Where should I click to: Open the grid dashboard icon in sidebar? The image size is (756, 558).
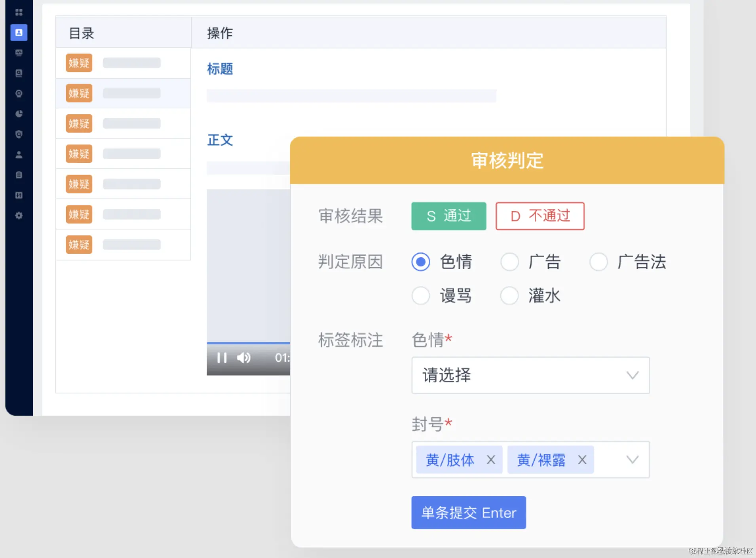(x=19, y=12)
